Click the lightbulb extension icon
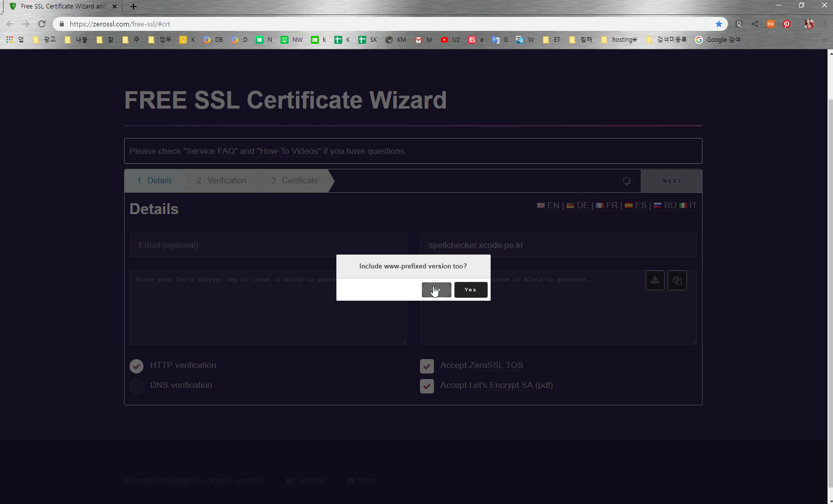Viewport: 833px width, 504px height. point(739,24)
